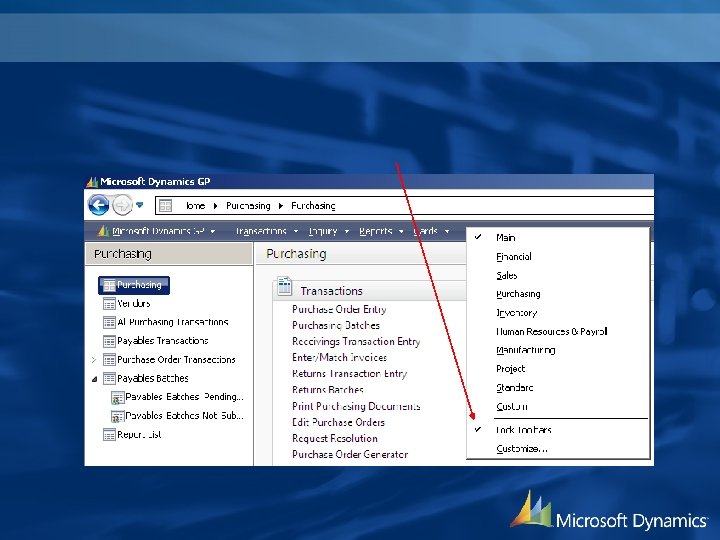Open Edit Purchase Orders
Image resolution: width=720 pixels, height=540 pixels.
338,422
